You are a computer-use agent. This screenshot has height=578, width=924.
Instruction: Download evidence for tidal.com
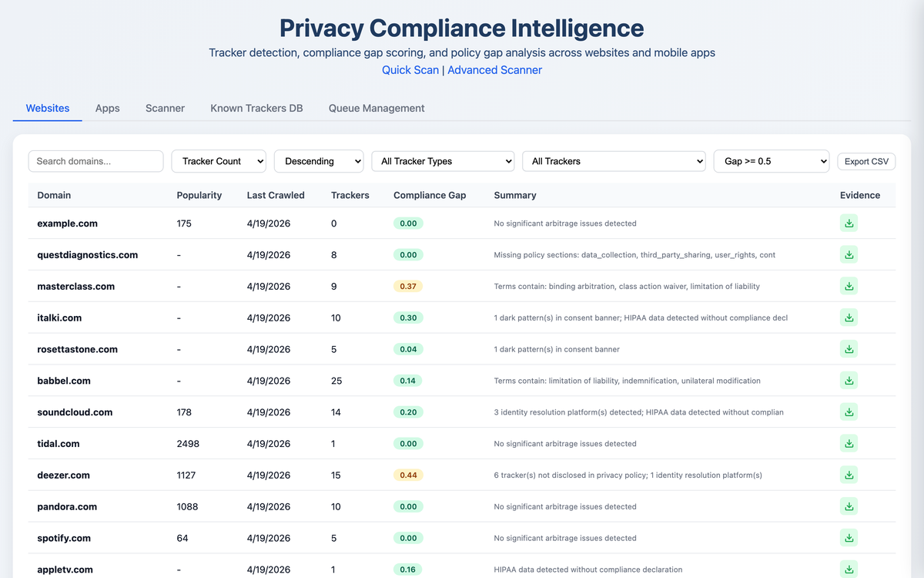(x=849, y=443)
